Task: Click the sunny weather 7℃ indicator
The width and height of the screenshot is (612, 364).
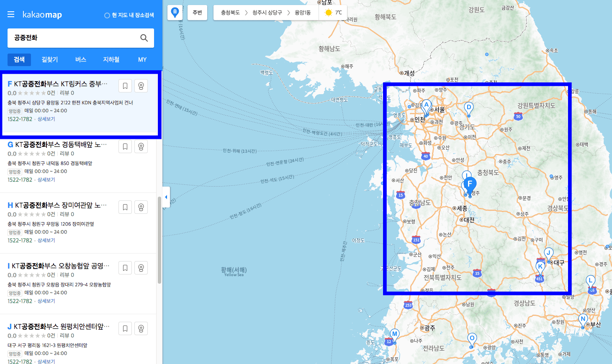Action: [x=333, y=13]
